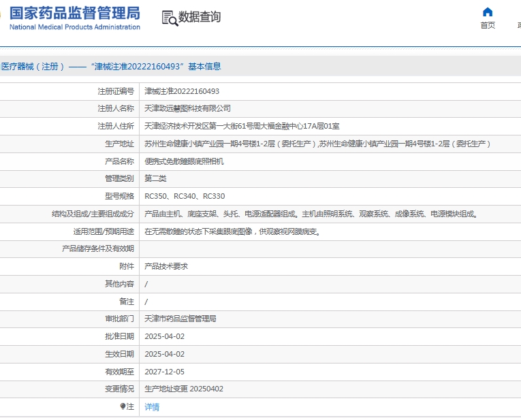The height and width of the screenshot is (420, 521).
Task: Select expiry date 2027-12-05
Action: pyautogui.click(x=165, y=372)
